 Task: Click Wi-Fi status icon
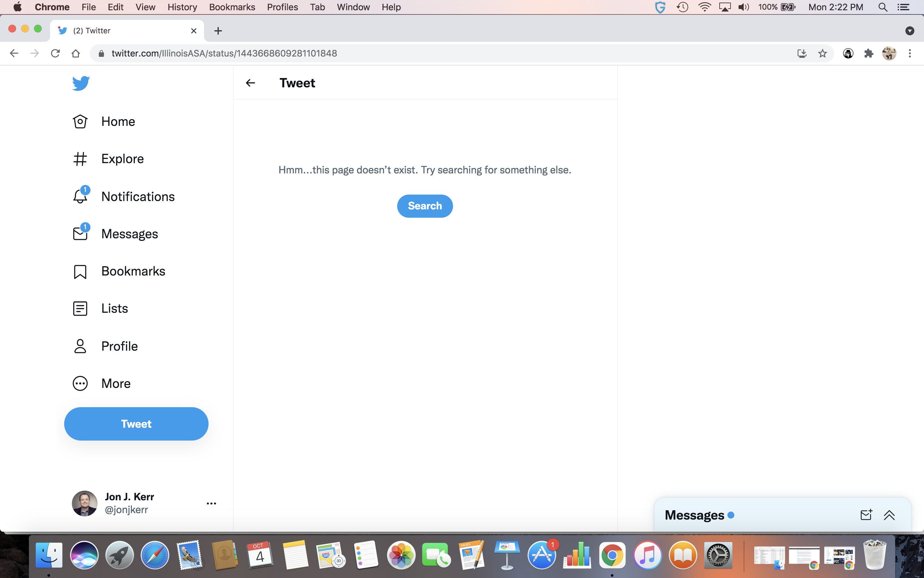704,7
